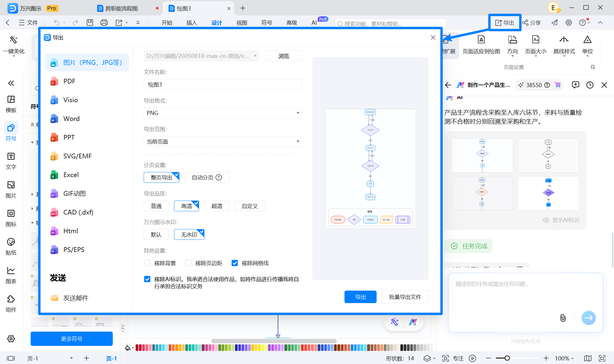Screen dimensions: 614x364
Task: Click the undo arrow icon
Action: [57, 23]
